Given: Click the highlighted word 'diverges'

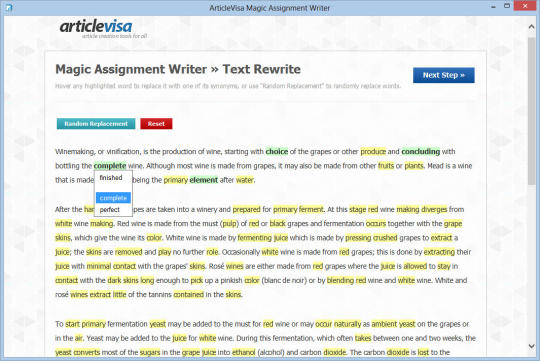Looking at the screenshot, I should [434, 209].
